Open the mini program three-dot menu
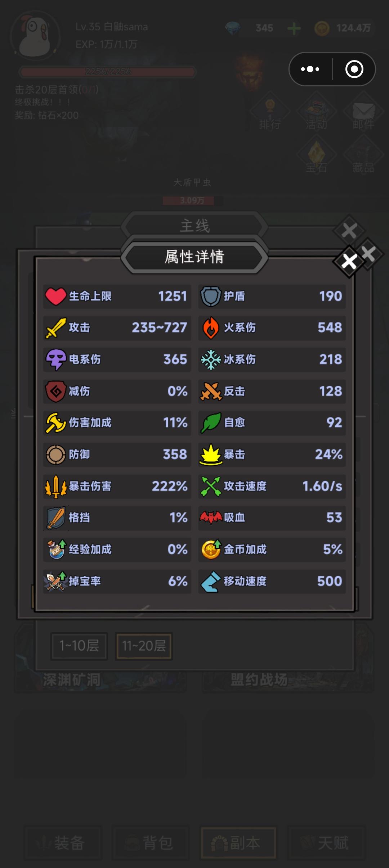The width and height of the screenshot is (389, 868). coord(310,69)
